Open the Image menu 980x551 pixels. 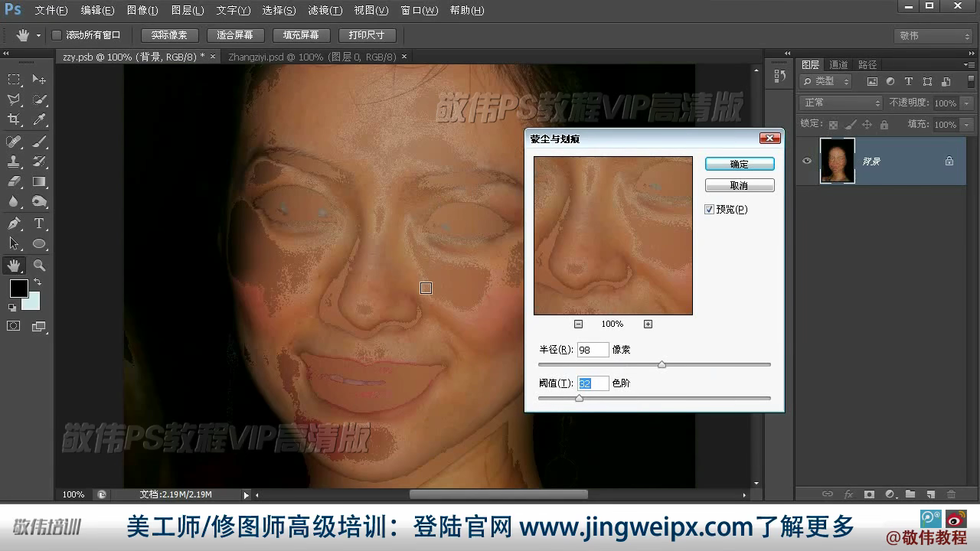(142, 11)
